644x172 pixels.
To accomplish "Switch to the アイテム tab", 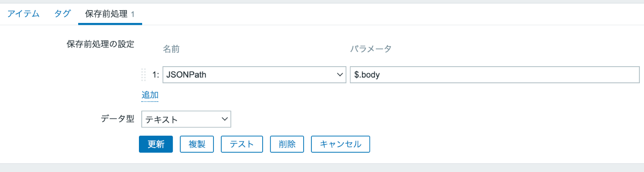I will (24, 14).
